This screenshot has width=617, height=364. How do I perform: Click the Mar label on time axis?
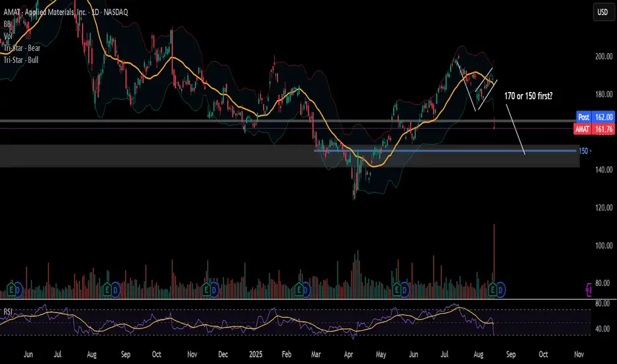316,355
